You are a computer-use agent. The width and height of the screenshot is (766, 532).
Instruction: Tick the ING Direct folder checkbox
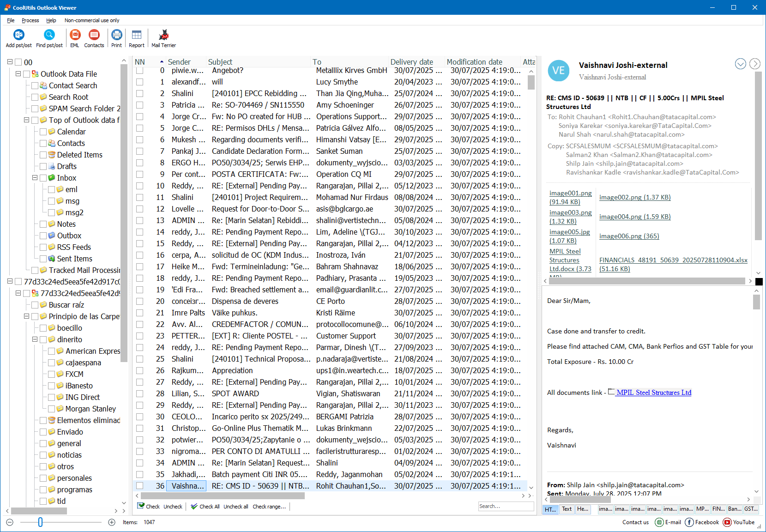pyautogui.click(x=52, y=397)
